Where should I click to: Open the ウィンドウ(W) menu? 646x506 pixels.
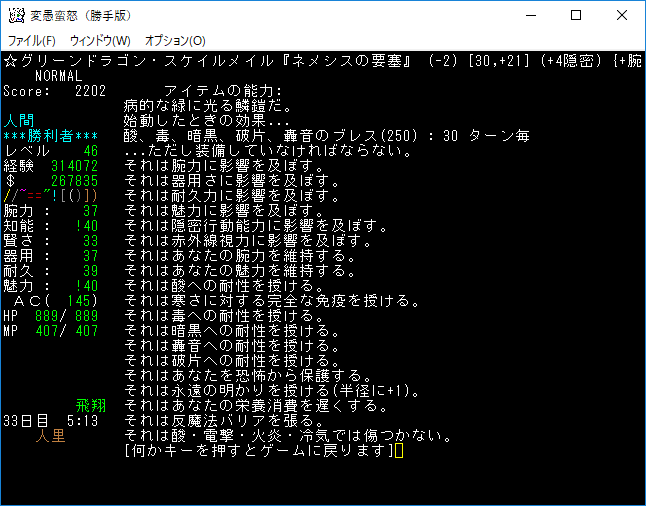pyautogui.click(x=100, y=40)
